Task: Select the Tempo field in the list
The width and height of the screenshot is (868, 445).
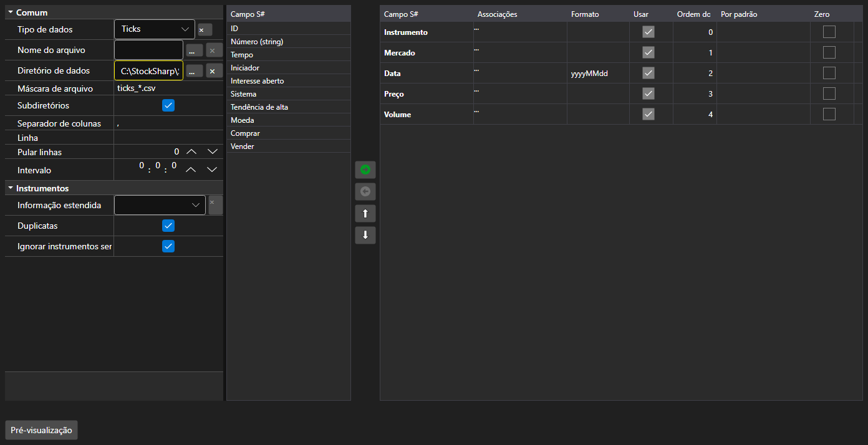Action: tap(289, 55)
